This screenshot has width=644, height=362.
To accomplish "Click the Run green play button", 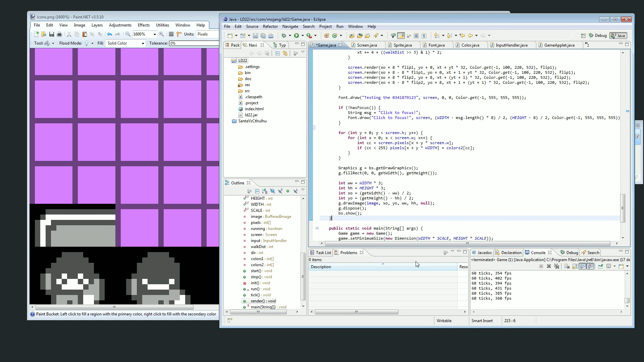I will click(x=297, y=36).
